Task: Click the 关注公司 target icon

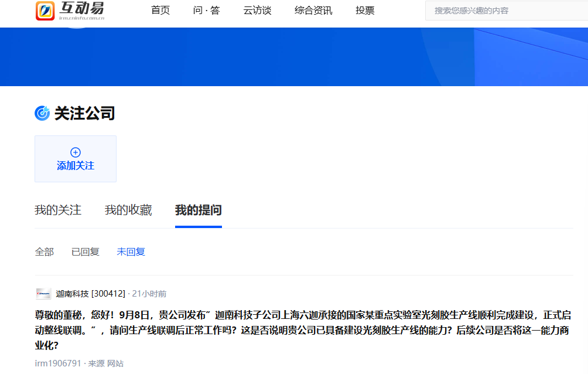Action: [x=42, y=113]
